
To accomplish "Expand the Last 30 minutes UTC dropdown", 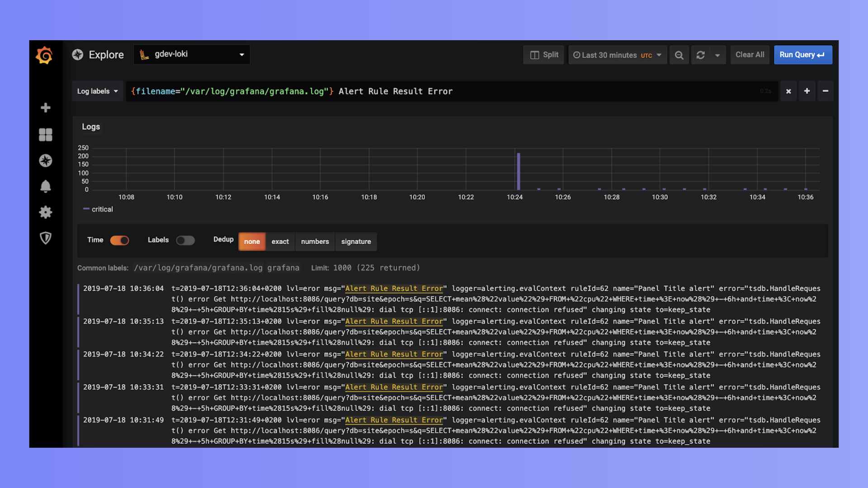I will 617,55.
